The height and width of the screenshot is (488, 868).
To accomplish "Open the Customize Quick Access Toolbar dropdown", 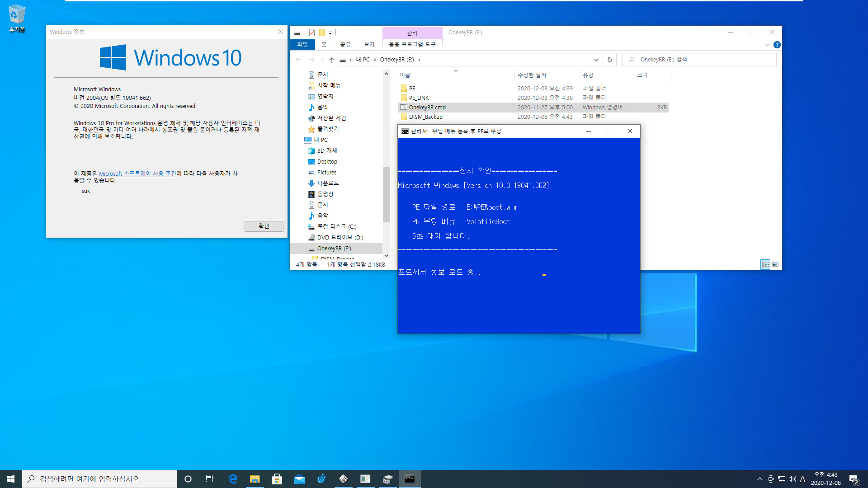I will coord(330,33).
